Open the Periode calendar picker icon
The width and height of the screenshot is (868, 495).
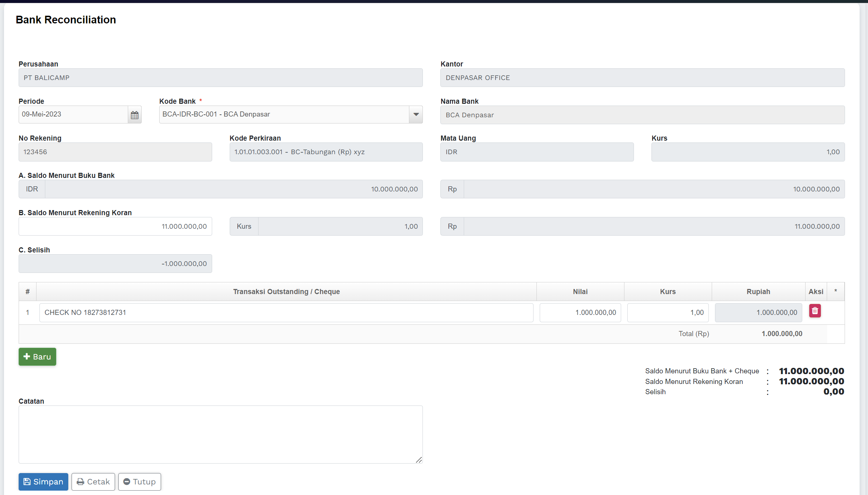pyautogui.click(x=134, y=115)
